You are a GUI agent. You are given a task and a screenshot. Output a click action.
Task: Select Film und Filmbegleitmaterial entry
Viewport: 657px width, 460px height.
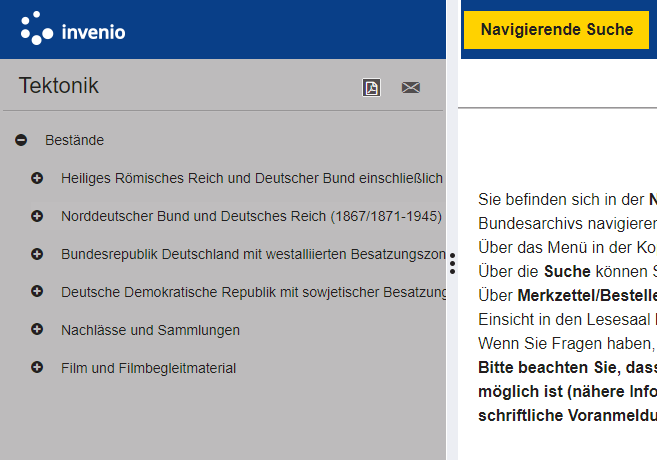[148, 368]
